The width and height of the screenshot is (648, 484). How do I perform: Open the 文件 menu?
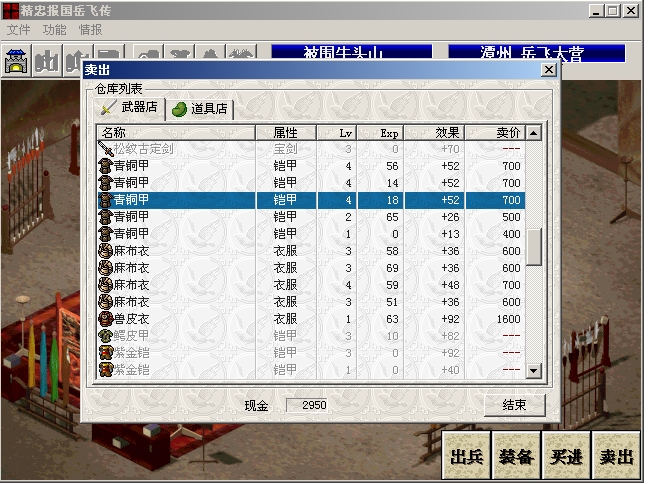19,30
